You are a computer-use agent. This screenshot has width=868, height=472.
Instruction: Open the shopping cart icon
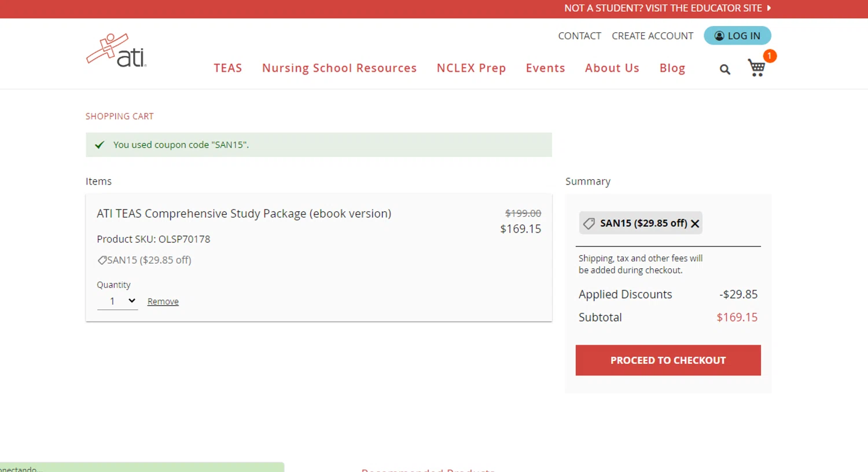pos(756,68)
